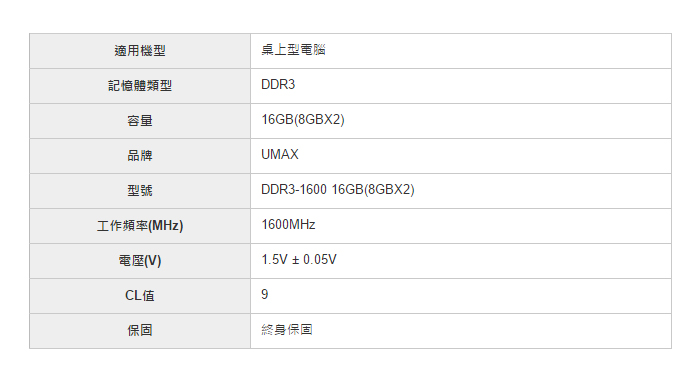
Task: Select the 1.5V ± 0.05V voltage value
Action: click(299, 259)
